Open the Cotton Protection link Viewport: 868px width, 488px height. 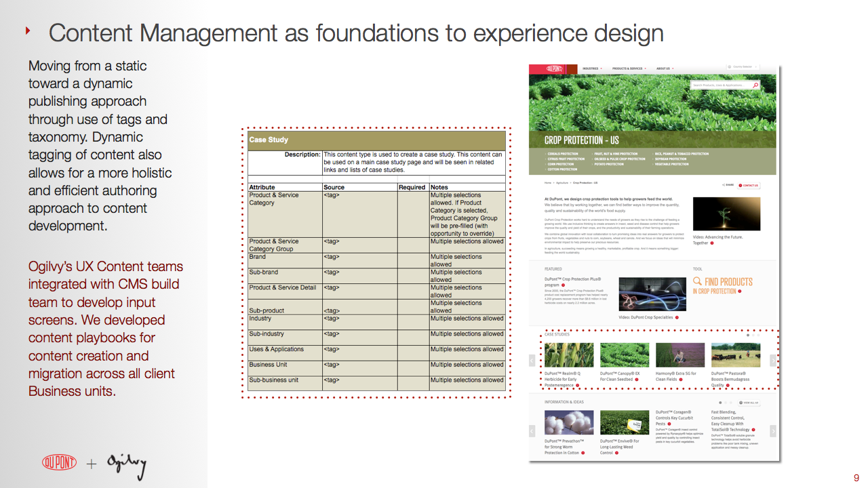point(563,169)
